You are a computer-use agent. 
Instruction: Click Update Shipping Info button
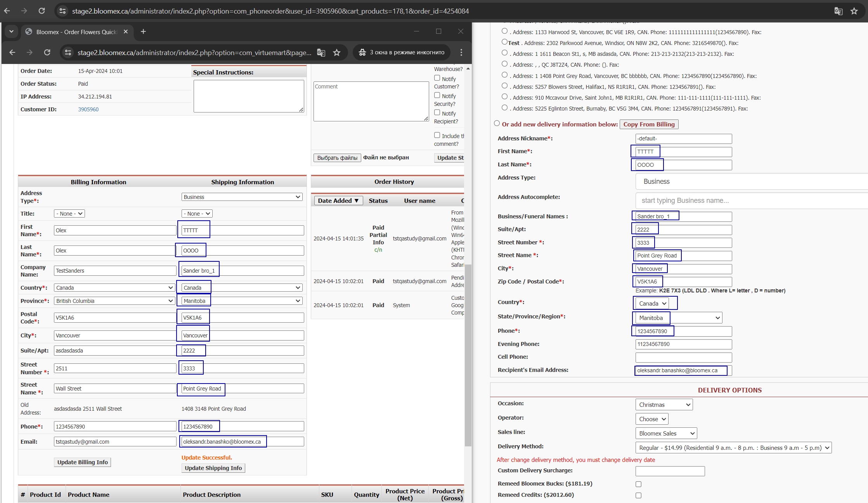click(x=213, y=468)
